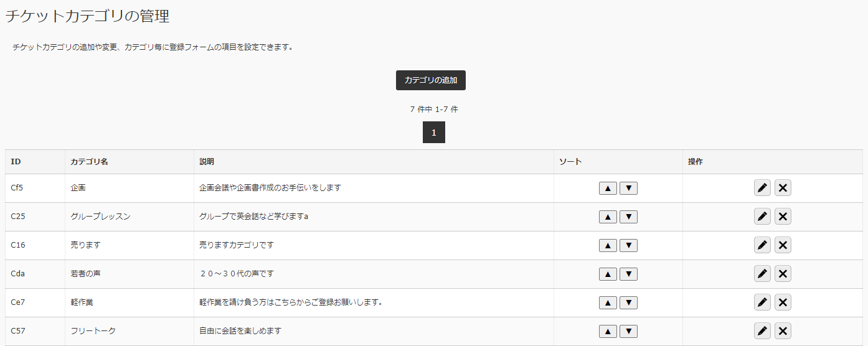Viewport: 868px width, 346px height.
Task: Select page 1 in pagination
Action: click(x=434, y=133)
